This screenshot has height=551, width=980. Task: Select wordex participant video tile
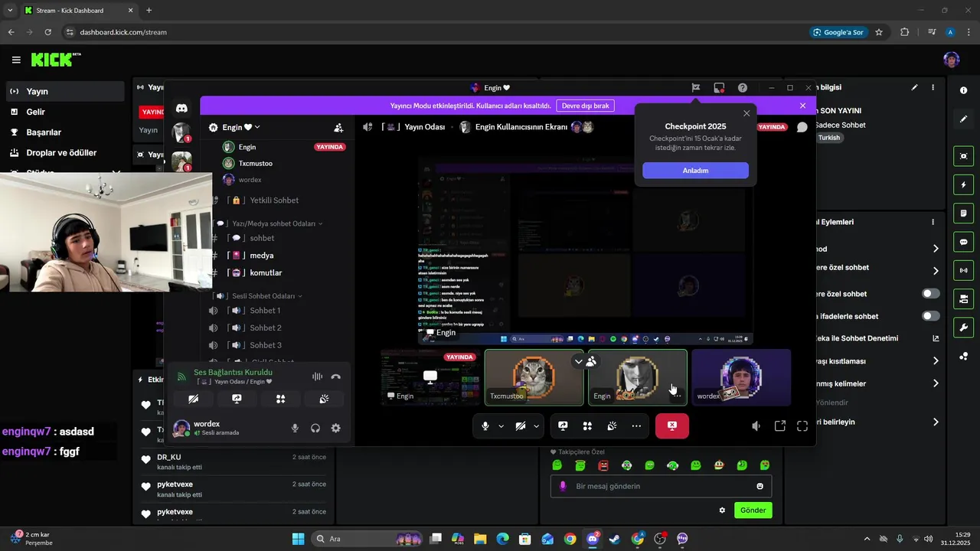coord(741,377)
